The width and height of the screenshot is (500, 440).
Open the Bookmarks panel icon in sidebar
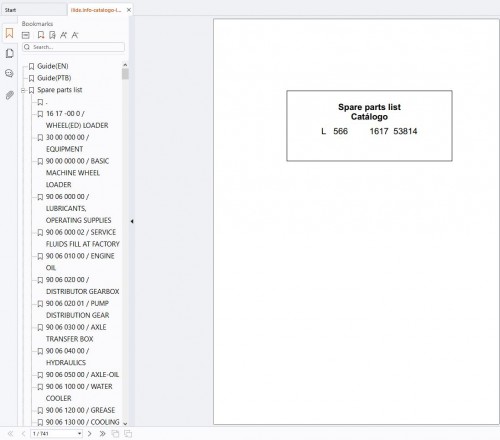pyautogui.click(x=9, y=33)
